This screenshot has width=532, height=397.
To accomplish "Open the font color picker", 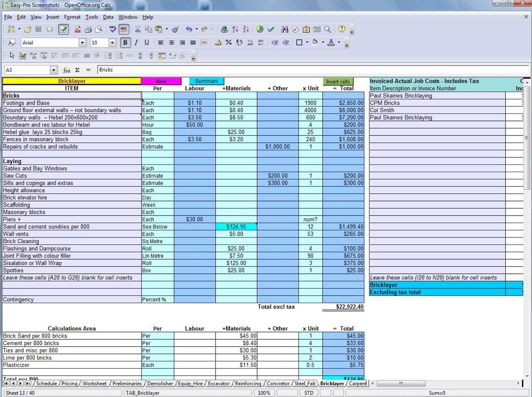I will tap(338, 43).
